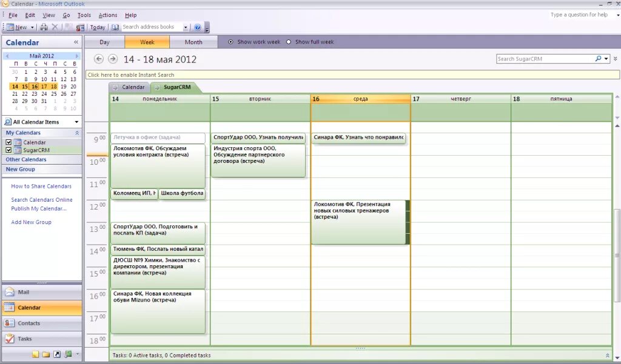
Task: Click the Delete icon in the toolbar
Action: point(55,27)
